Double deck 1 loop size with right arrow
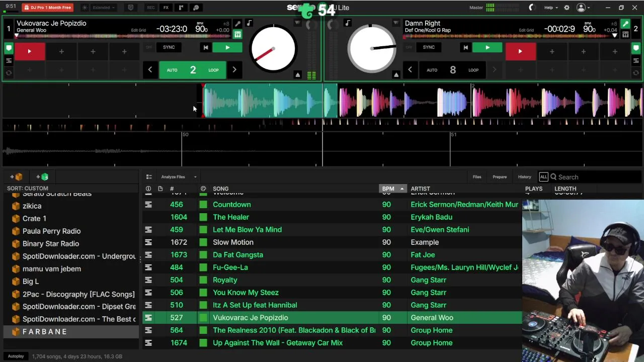The height and width of the screenshot is (362, 644). [x=234, y=70]
